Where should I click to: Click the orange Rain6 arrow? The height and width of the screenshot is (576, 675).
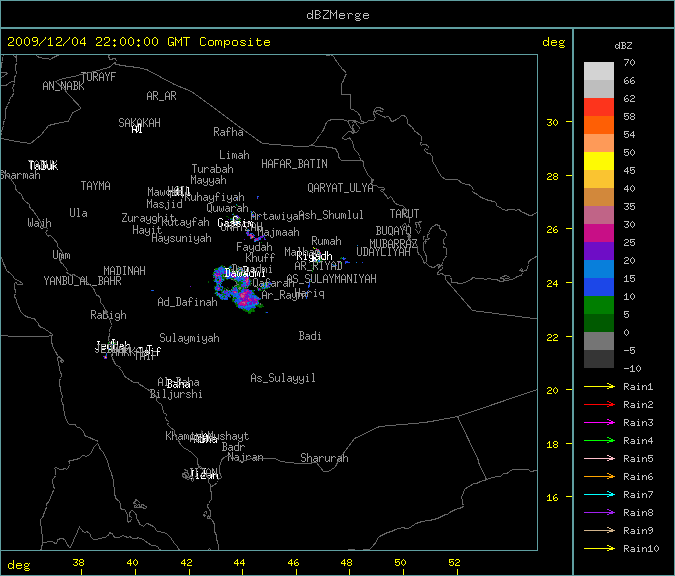[x=599, y=476]
